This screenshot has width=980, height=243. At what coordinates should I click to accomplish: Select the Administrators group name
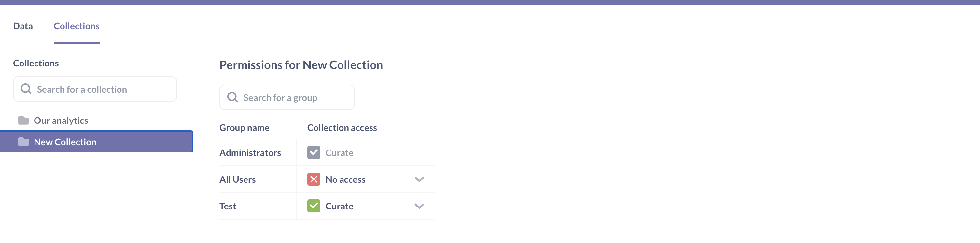[x=250, y=152]
